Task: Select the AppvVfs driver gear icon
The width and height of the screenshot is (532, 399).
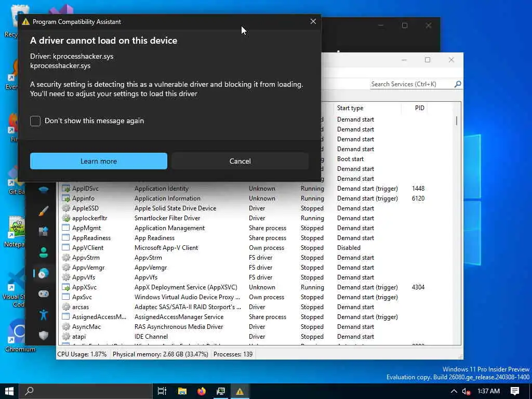Action: (66, 277)
